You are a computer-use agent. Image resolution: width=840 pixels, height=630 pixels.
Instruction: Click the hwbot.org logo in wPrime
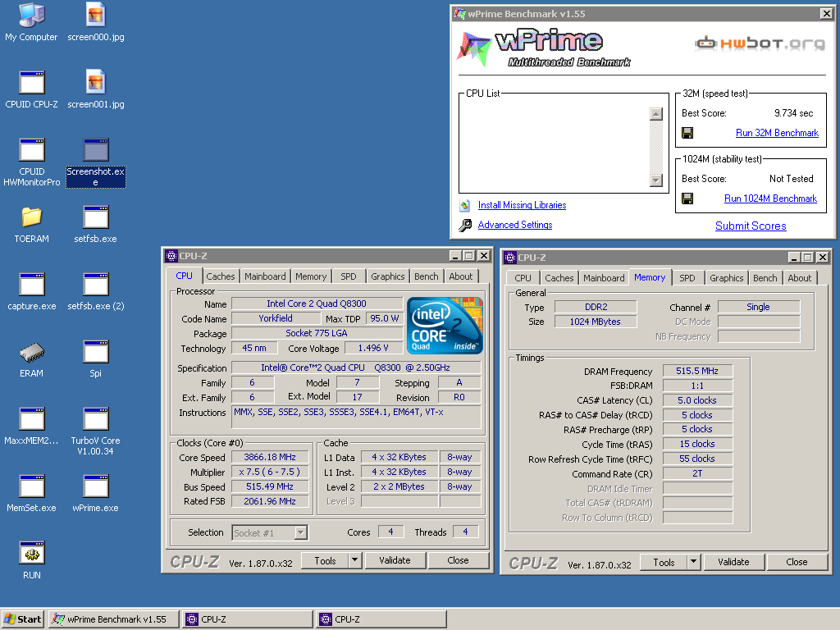pos(760,43)
